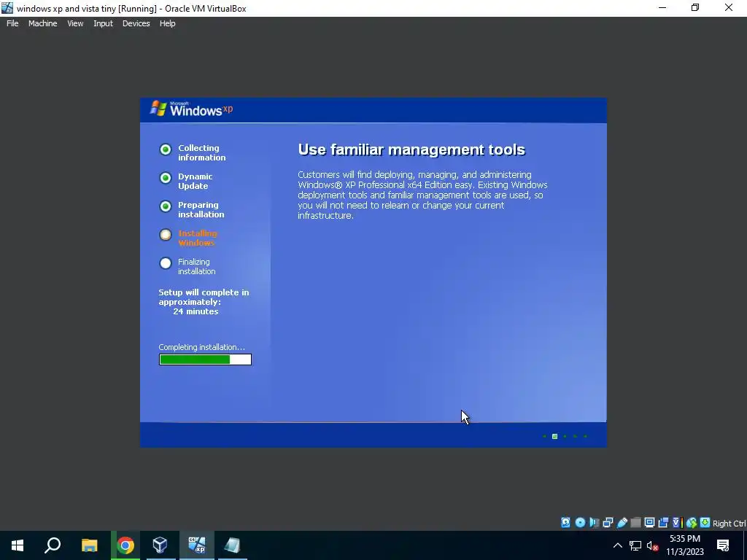Click the green installation progress bar
This screenshot has height=560, width=747.
[x=205, y=359]
